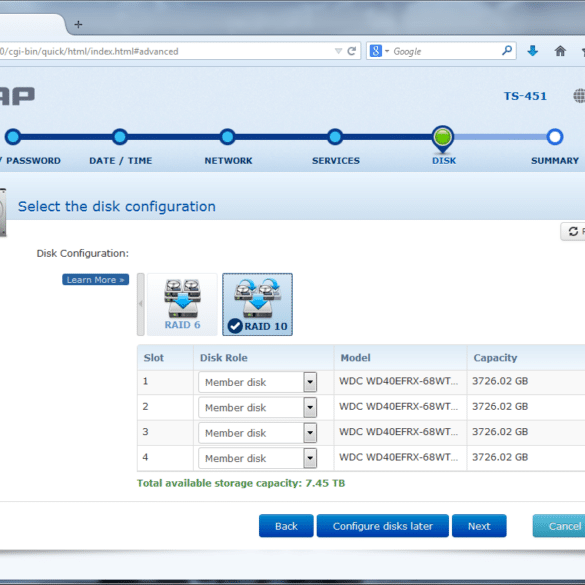
Task: Click the refresh disks button icon
Action: (x=573, y=231)
